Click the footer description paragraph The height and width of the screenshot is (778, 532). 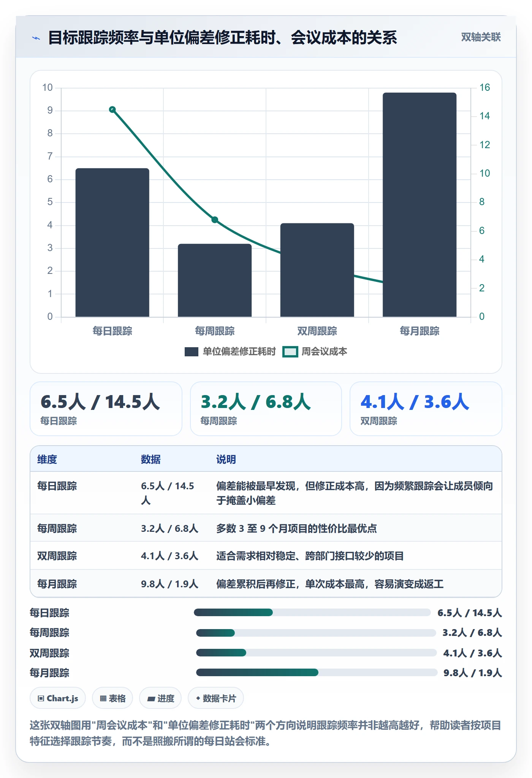[x=265, y=733]
